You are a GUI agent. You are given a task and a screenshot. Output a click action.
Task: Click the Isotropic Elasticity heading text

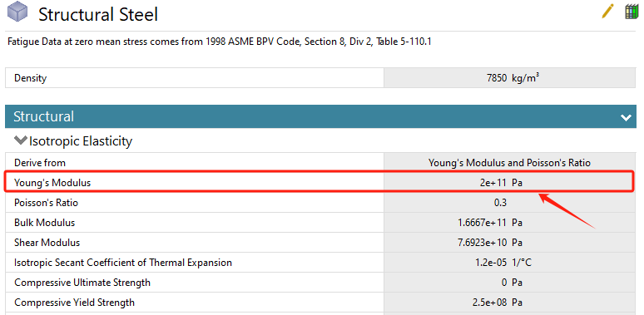tap(81, 141)
